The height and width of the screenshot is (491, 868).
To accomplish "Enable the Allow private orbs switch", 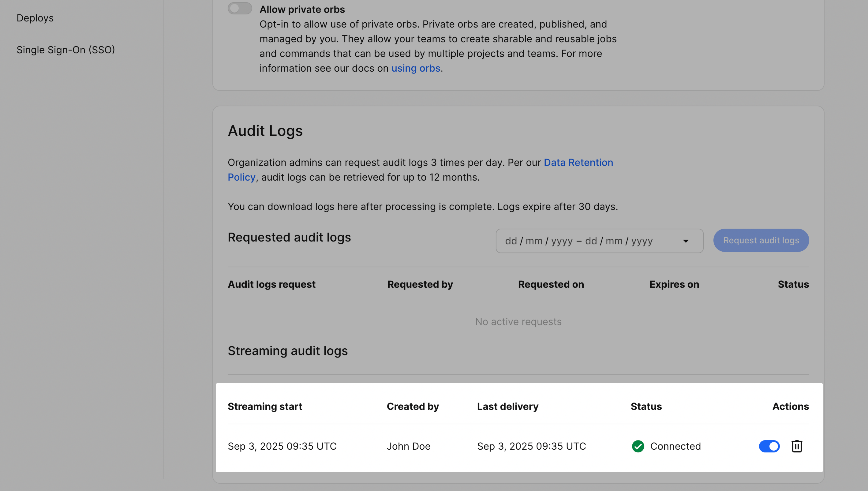I will point(240,9).
